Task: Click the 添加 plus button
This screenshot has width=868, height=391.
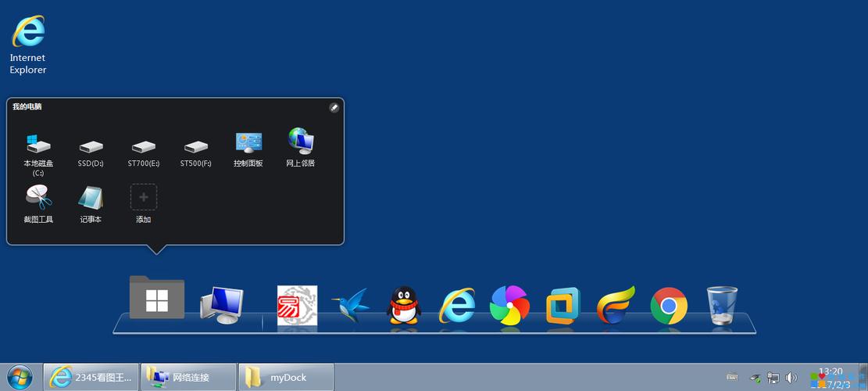Action: 144,197
